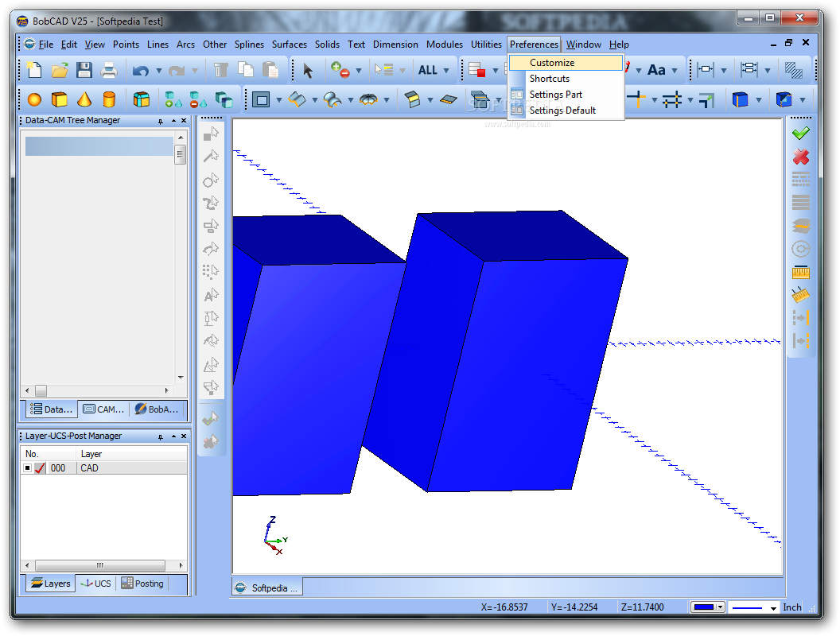Click the rectangle surface tool icon
This screenshot has height=636, width=840.
tap(261, 99)
